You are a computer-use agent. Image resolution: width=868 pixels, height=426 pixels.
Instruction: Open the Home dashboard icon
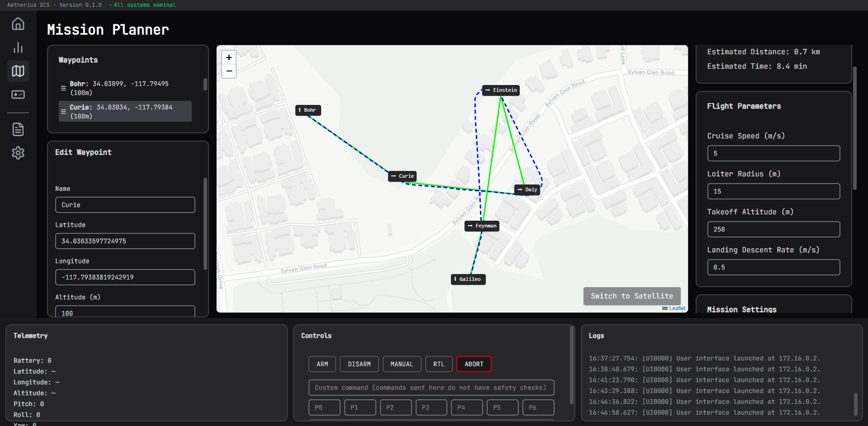coord(18,24)
